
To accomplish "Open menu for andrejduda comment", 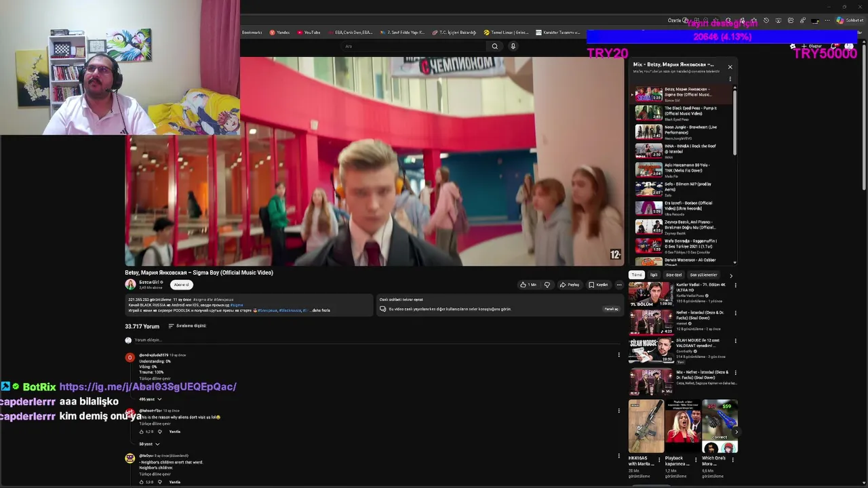I will point(618,354).
